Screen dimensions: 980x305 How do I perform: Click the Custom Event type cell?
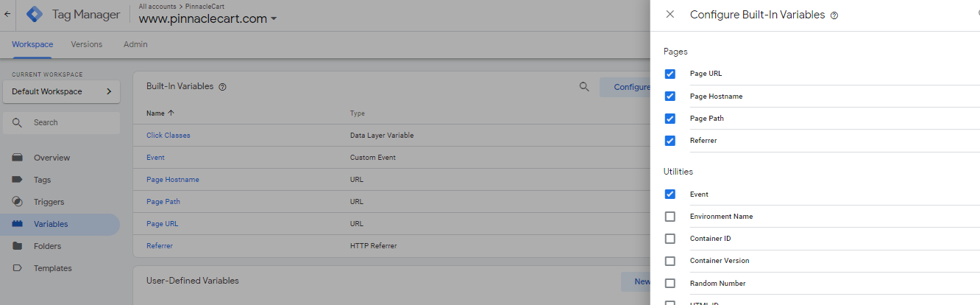[373, 158]
